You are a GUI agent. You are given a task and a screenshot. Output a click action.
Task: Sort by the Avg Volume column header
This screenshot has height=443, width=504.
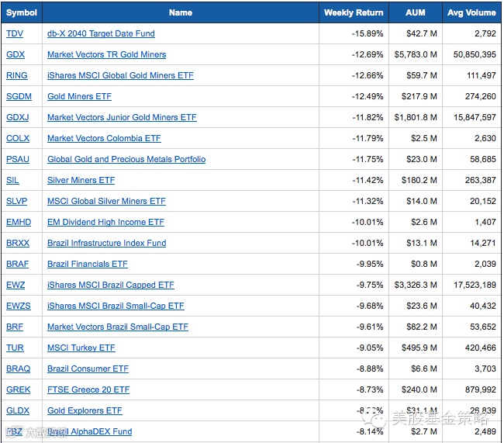point(471,12)
